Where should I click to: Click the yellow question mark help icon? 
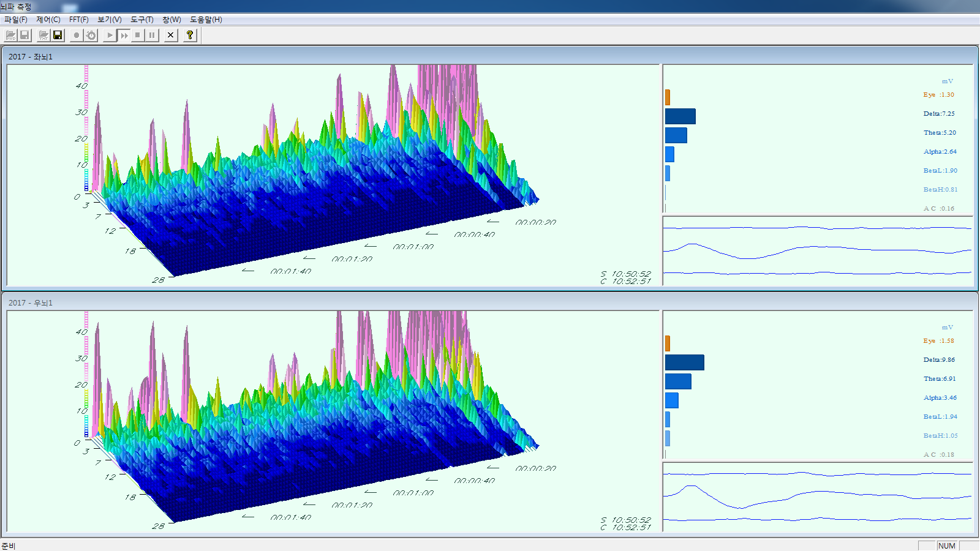point(190,36)
